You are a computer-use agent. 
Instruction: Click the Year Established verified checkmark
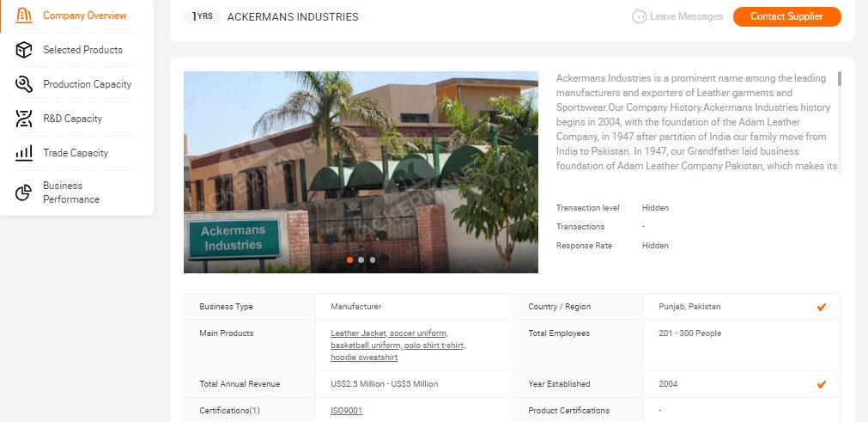pyautogui.click(x=822, y=384)
